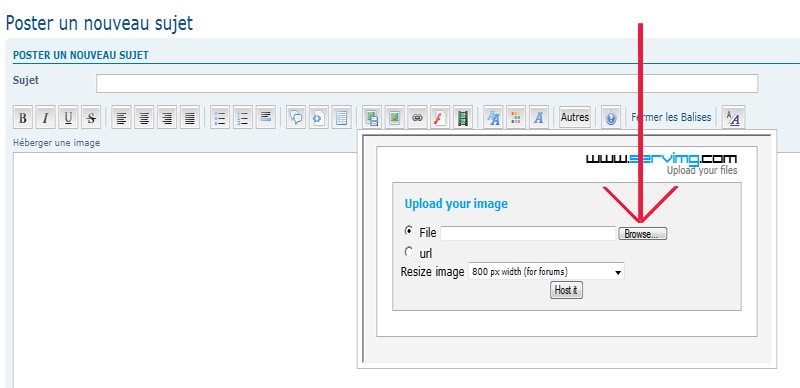
Task: Click the 'Héberger une image' label
Action: tap(57, 143)
